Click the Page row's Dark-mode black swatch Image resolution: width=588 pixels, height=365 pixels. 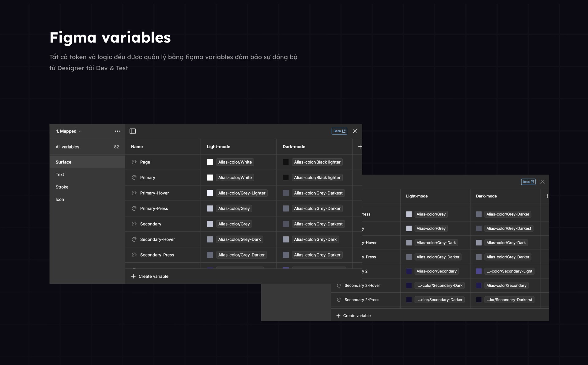286,162
